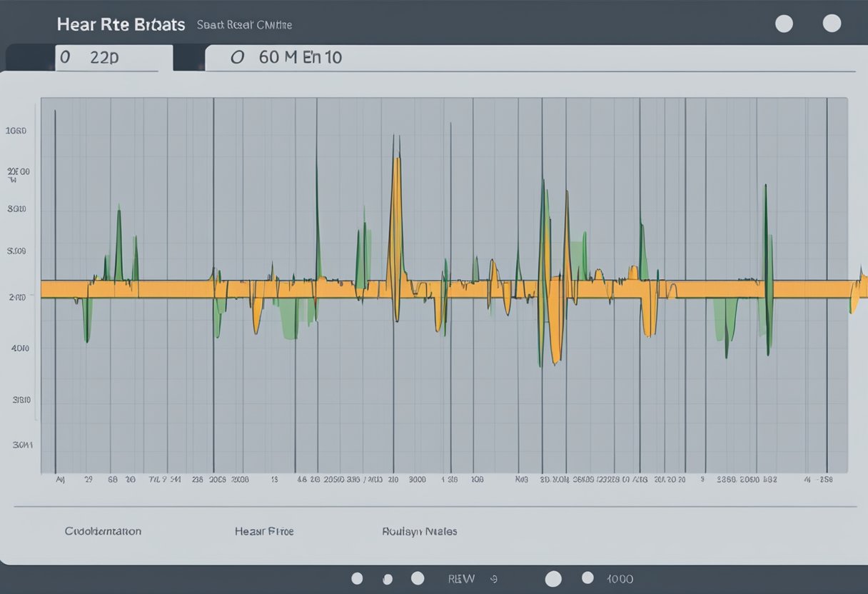Click the "1000" value in the bottom bar
The width and height of the screenshot is (868, 594).
(620, 579)
